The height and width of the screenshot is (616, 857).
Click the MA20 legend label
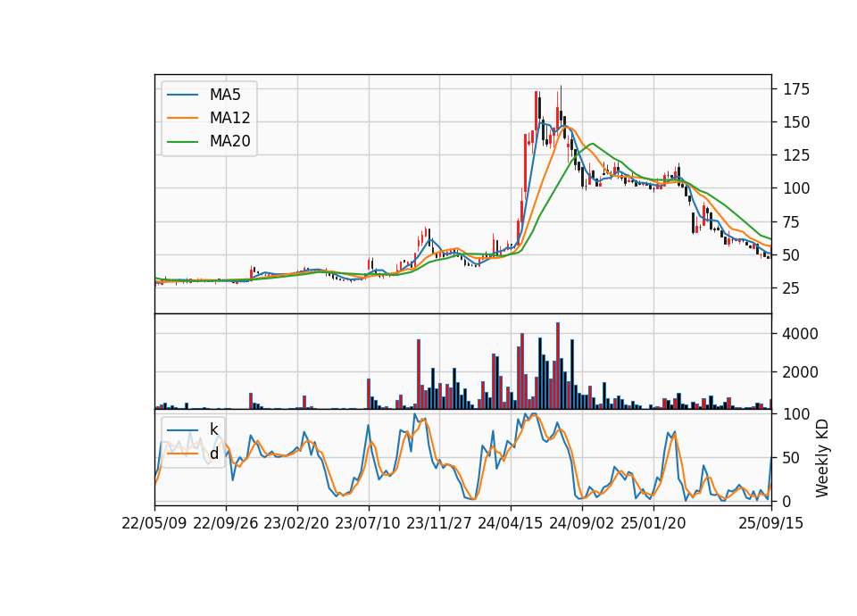pos(229,141)
